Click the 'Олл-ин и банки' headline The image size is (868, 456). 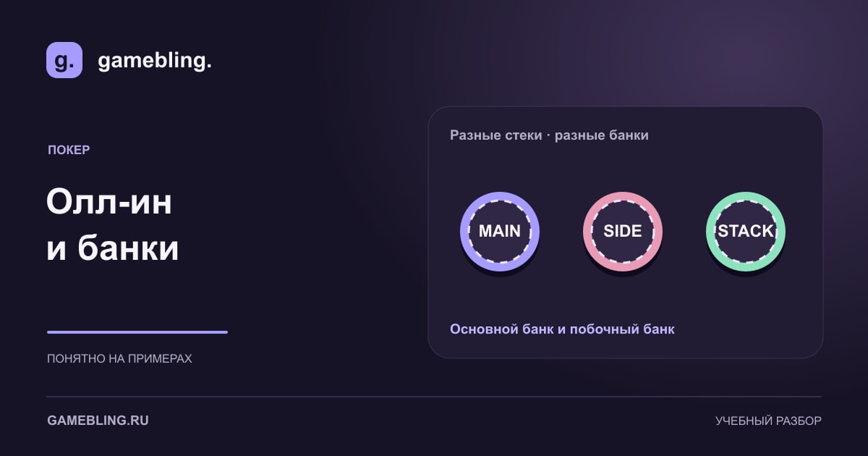[x=113, y=225]
